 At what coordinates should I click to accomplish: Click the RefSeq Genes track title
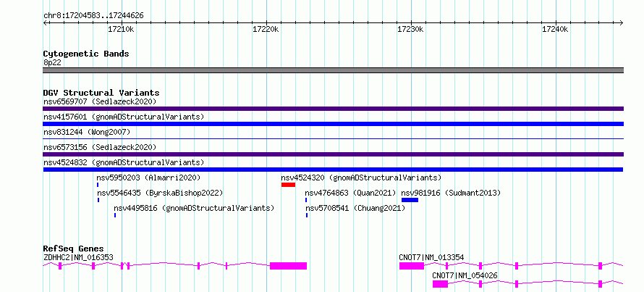click(x=74, y=249)
